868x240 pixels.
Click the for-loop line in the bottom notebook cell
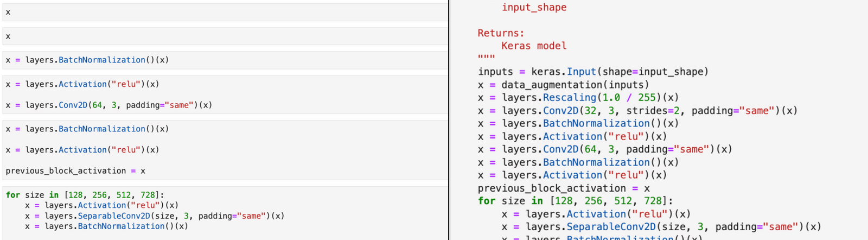coord(85,195)
